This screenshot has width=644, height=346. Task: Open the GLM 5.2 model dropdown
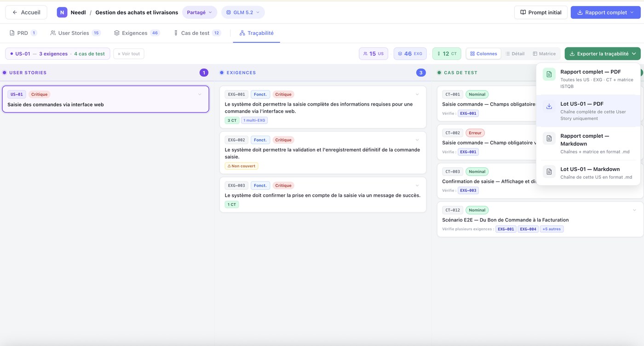[x=243, y=12]
